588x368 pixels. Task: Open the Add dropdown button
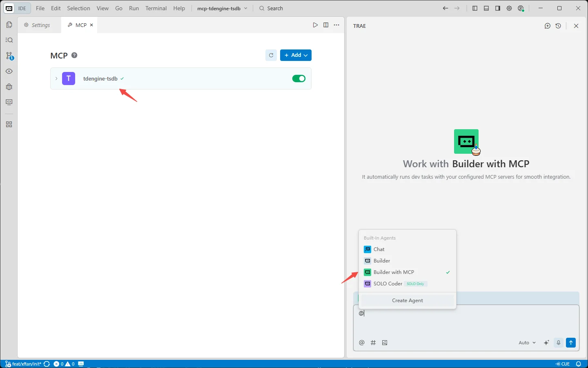[296, 55]
